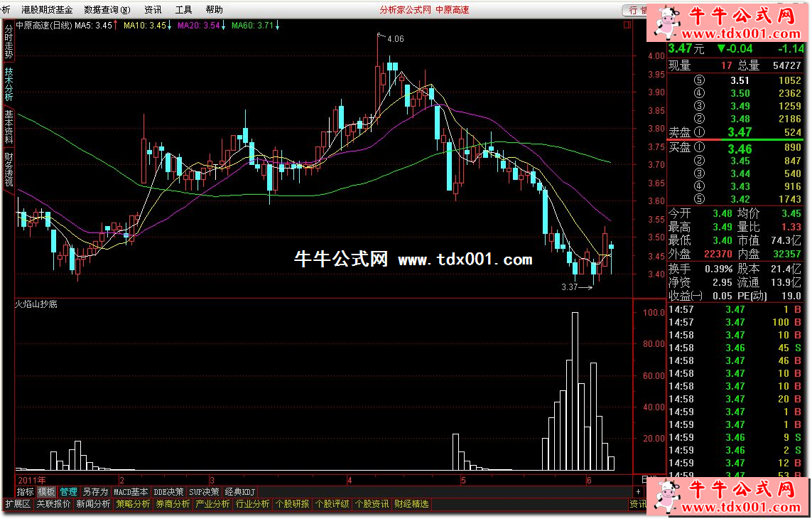
Task: Click the plus icon at bottom right of indicator bar
Action: click(x=639, y=491)
